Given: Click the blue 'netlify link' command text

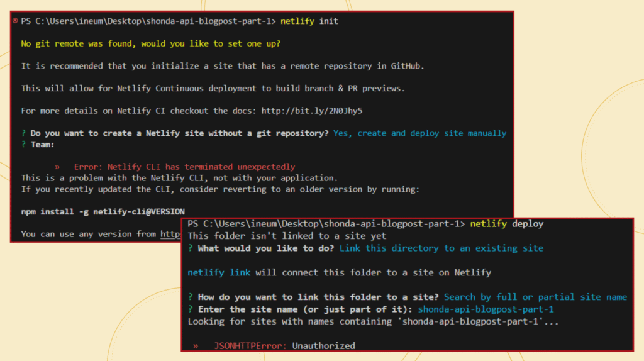Looking at the screenshot, I should click(219, 273).
